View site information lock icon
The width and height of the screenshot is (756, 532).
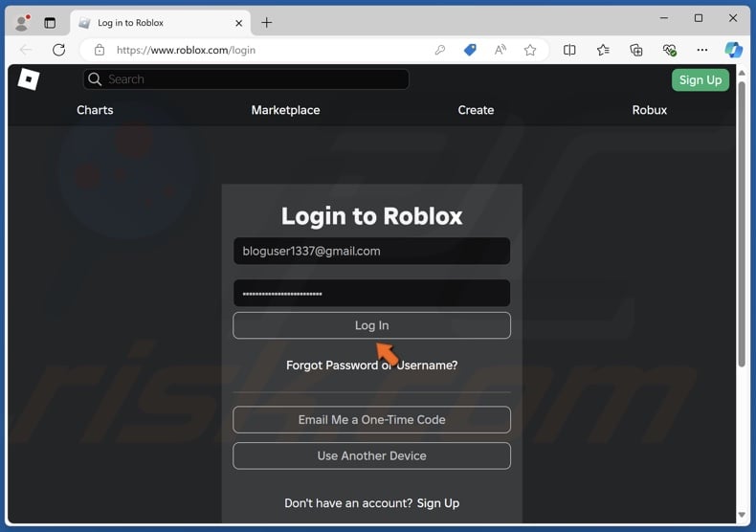[100, 50]
